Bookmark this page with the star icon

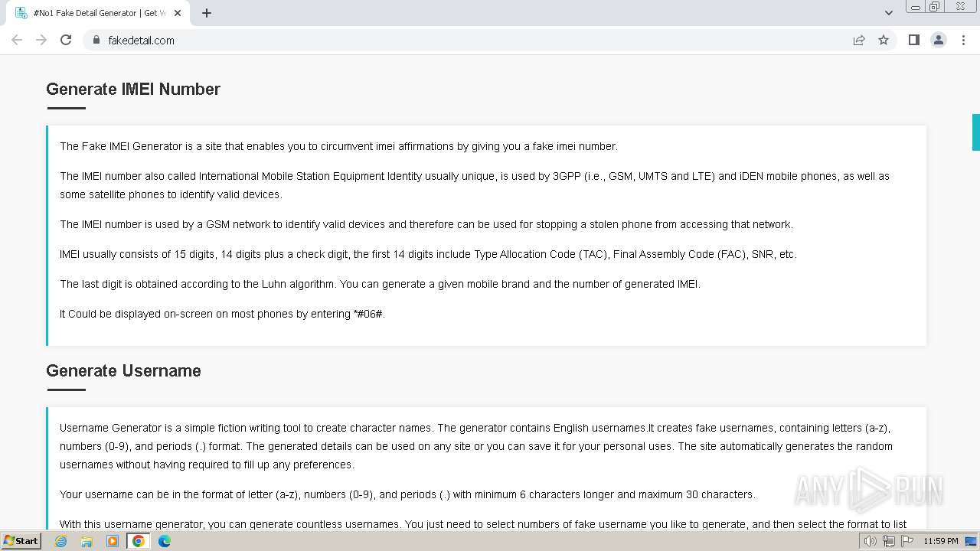pos(884,40)
